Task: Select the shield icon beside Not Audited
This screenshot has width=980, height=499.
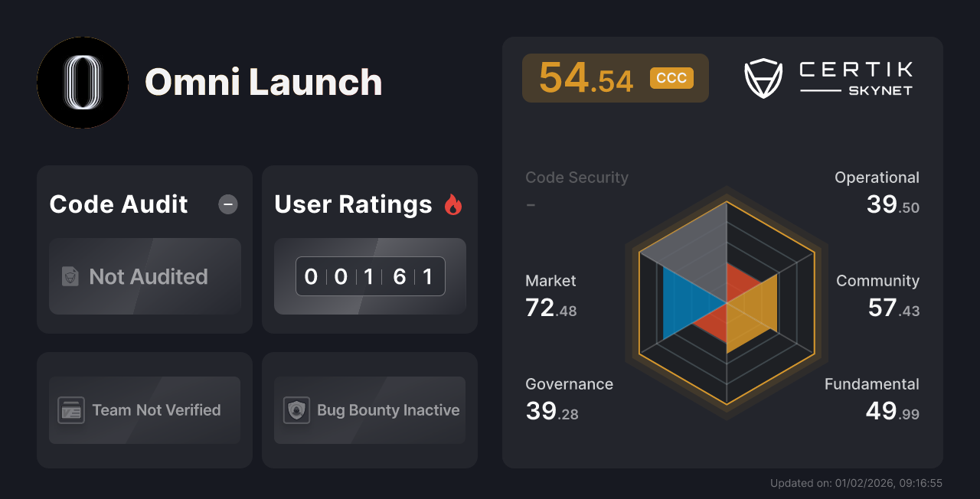Action: [70, 277]
